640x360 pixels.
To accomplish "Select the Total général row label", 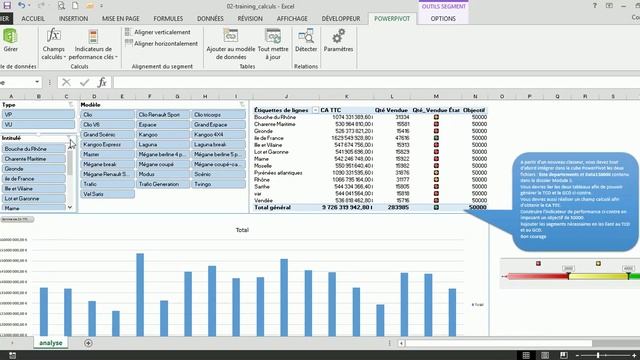I will tap(273, 207).
